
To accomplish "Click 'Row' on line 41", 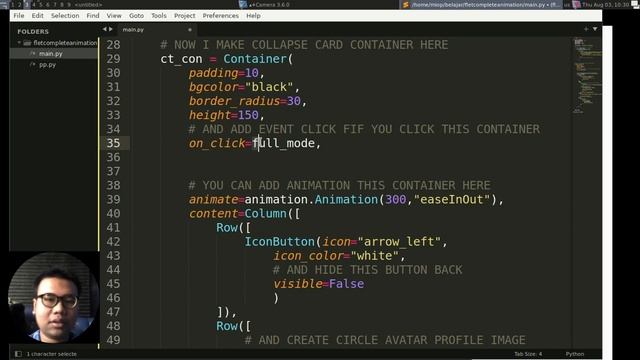I will [x=227, y=228].
